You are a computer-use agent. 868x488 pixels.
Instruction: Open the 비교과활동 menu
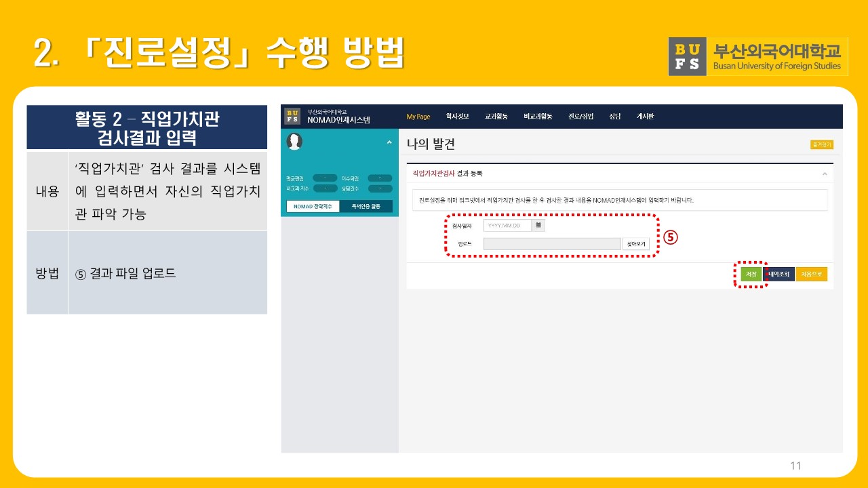coord(538,117)
